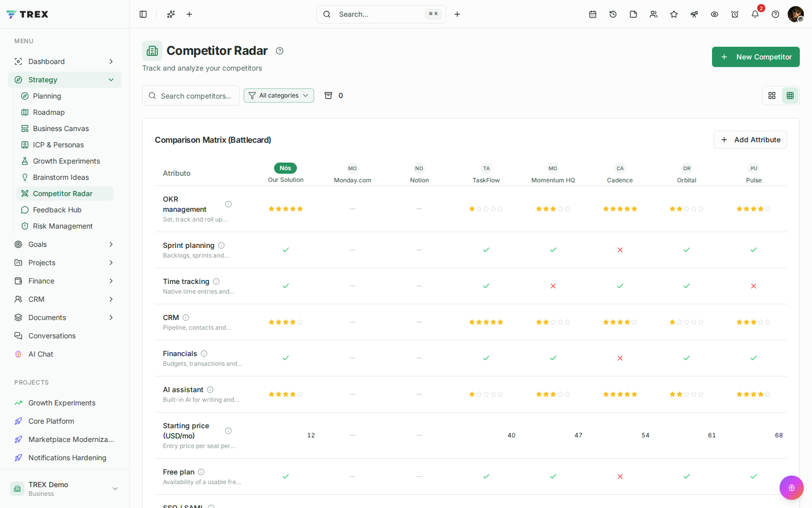Click Monday.com column header
This screenshot has width=812, height=508.
(x=353, y=174)
